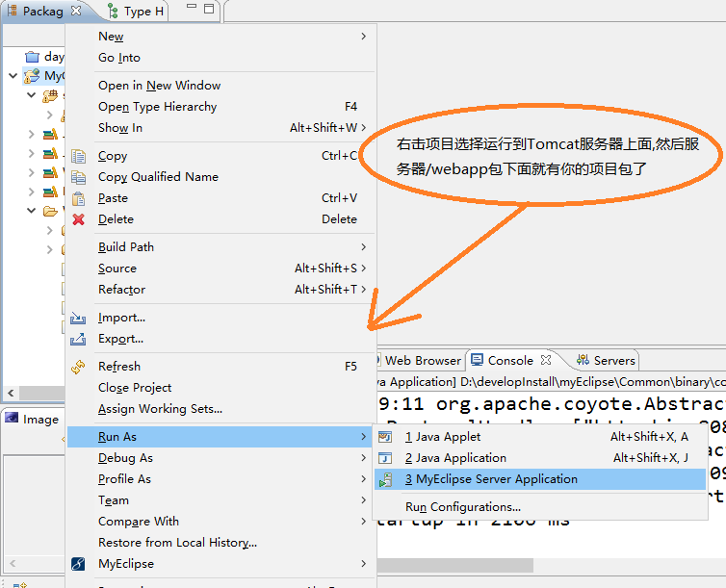This screenshot has height=588, width=726.
Task: Click the Refresh arrows icon
Action: 78,367
